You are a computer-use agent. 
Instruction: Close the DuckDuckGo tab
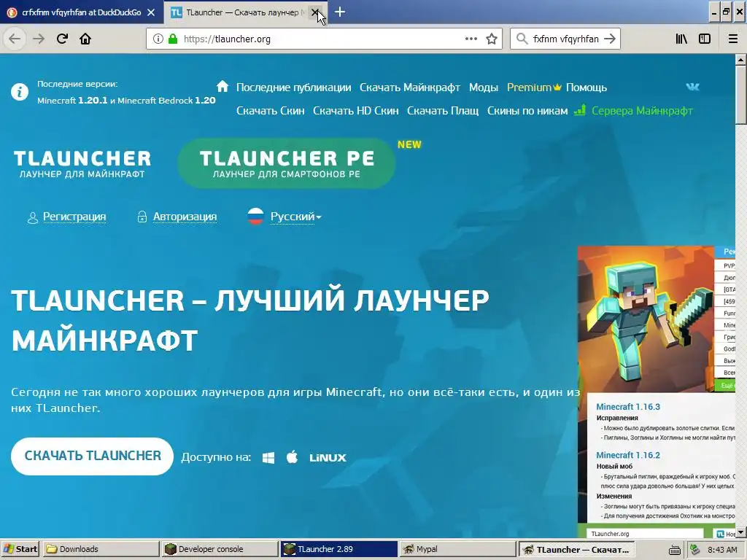pyautogui.click(x=151, y=12)
